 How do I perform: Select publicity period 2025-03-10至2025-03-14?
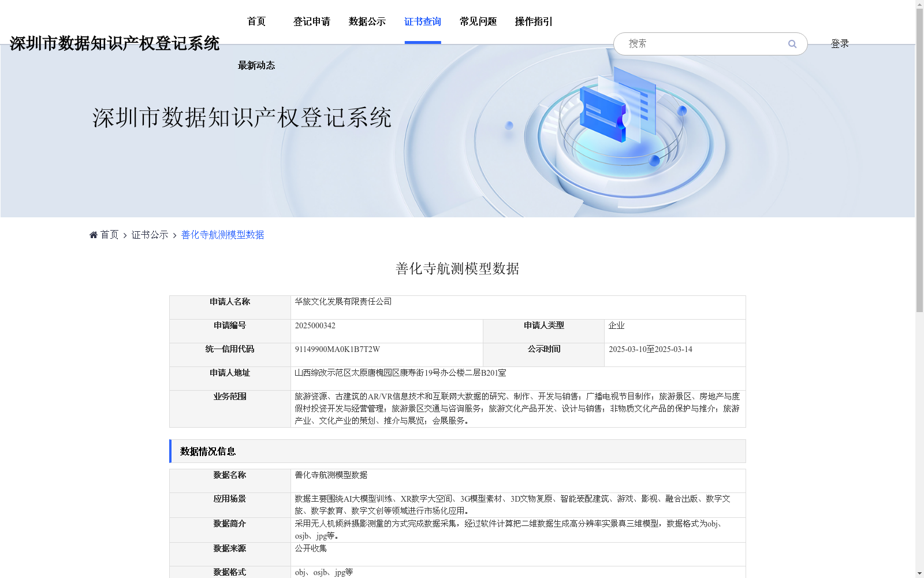[650, 349]
